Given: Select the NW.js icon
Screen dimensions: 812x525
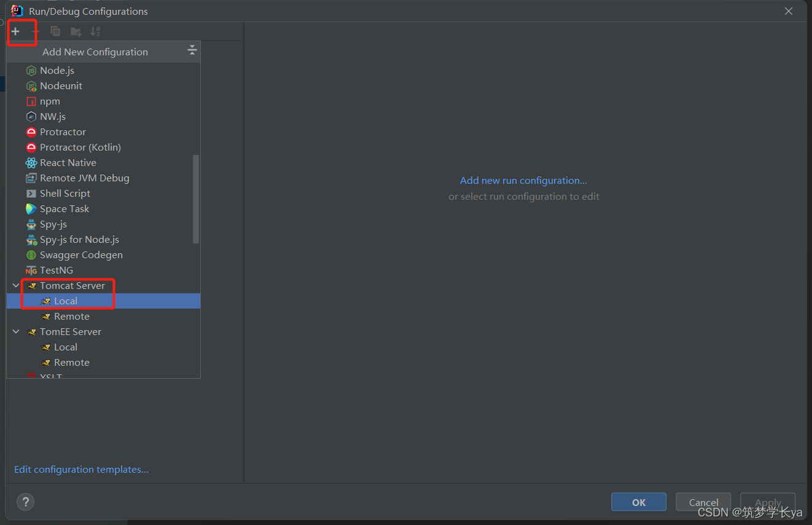Looking at the screenshot, I should (31, 117).
